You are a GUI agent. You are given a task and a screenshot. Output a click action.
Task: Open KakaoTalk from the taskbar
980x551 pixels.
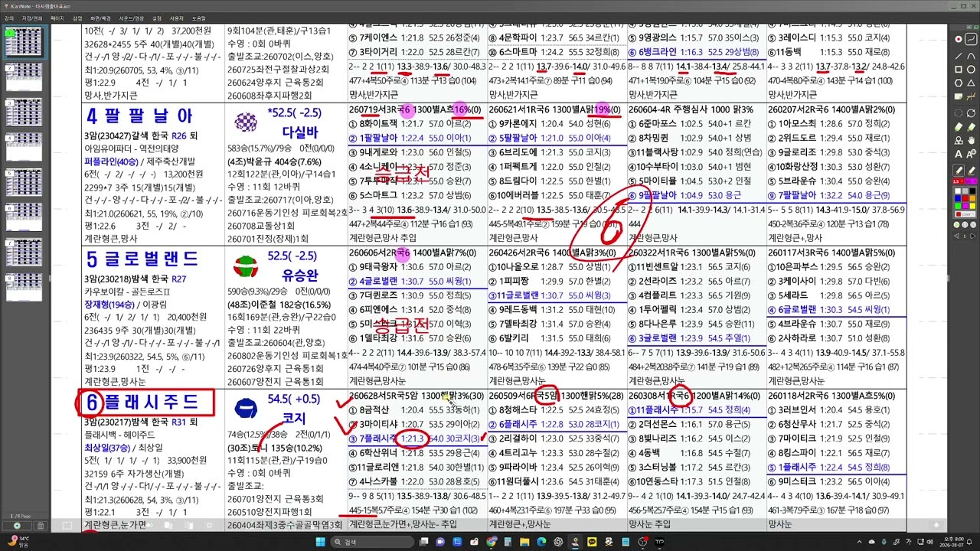click(x=592, y=542)
